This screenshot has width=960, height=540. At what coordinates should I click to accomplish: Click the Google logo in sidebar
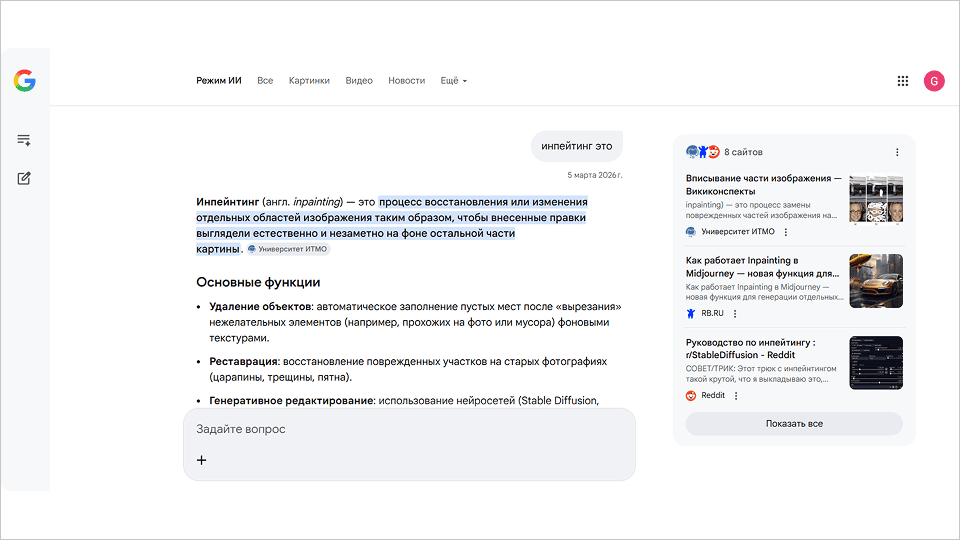[24, 81]
